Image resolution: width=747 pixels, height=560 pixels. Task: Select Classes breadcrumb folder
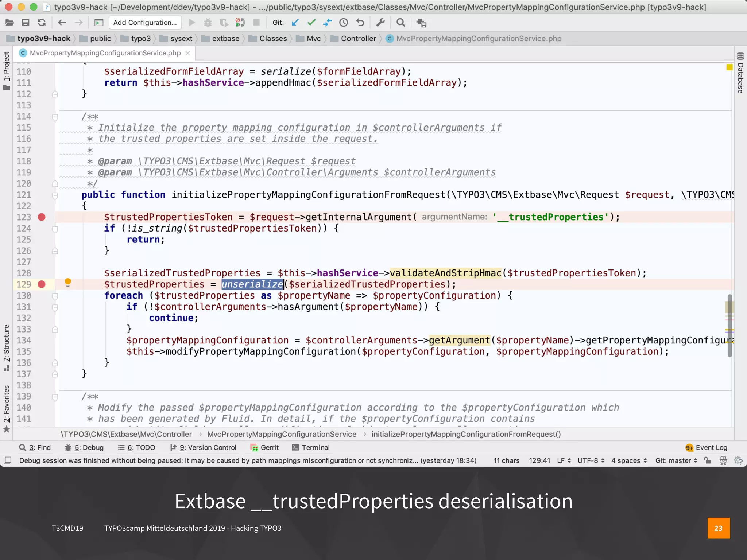[268, 39]
